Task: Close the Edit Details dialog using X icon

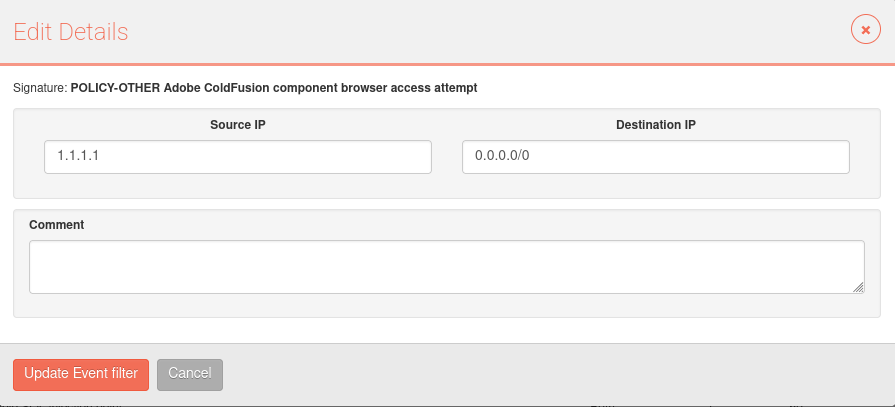Action: (x=865, y=30)
